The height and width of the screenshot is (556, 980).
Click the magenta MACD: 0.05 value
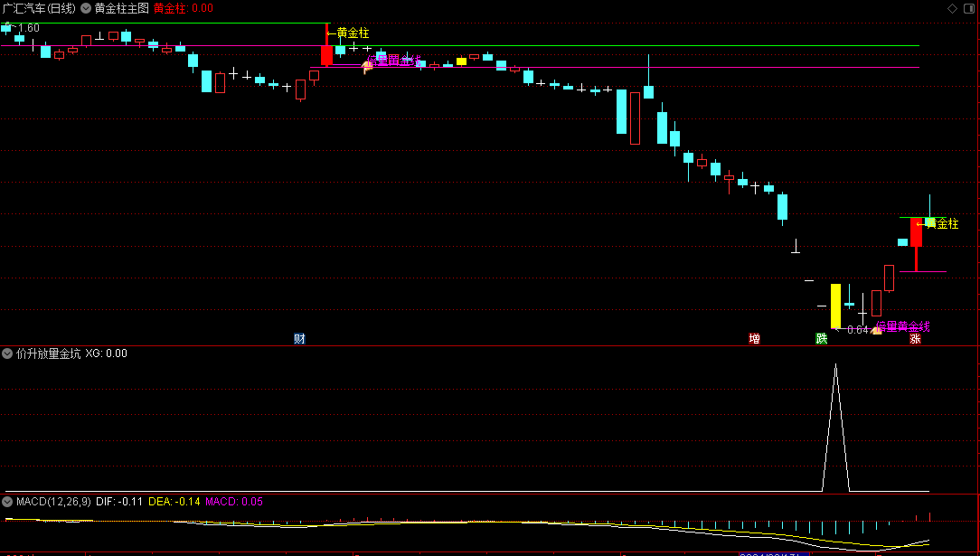(234, 502)
